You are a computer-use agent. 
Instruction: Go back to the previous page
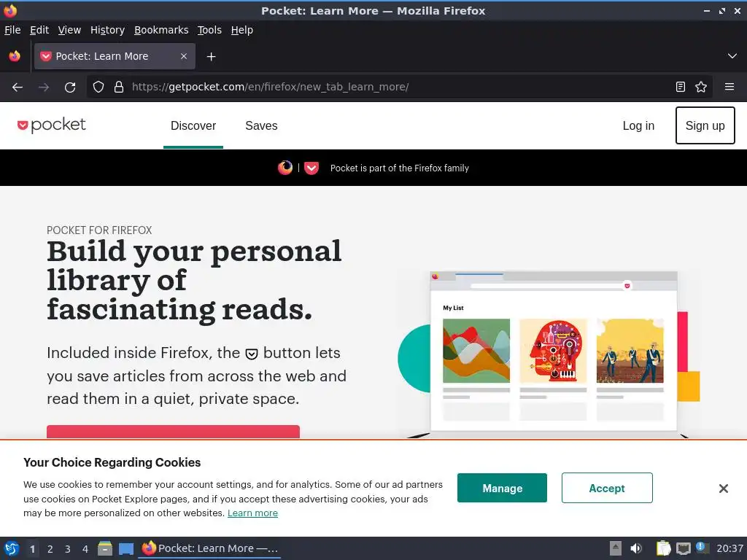pos(18,87)
